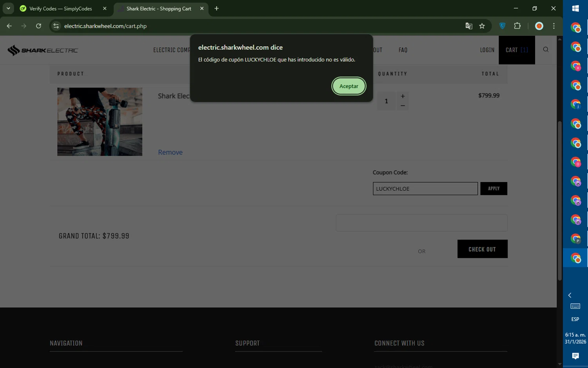The height and width of the screenshot is (368, 588).
Task: Click the Coupon Code field containing LUCKYCHLOE
Action: click(425, 189)
